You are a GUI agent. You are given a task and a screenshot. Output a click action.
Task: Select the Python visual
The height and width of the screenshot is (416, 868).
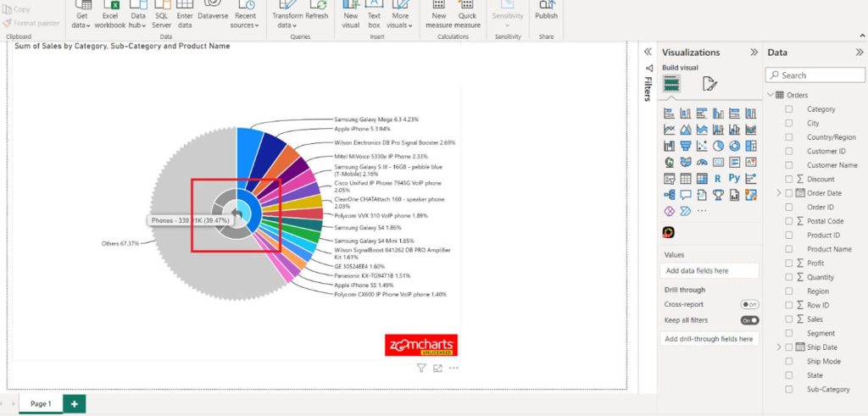tap(735, 179)
